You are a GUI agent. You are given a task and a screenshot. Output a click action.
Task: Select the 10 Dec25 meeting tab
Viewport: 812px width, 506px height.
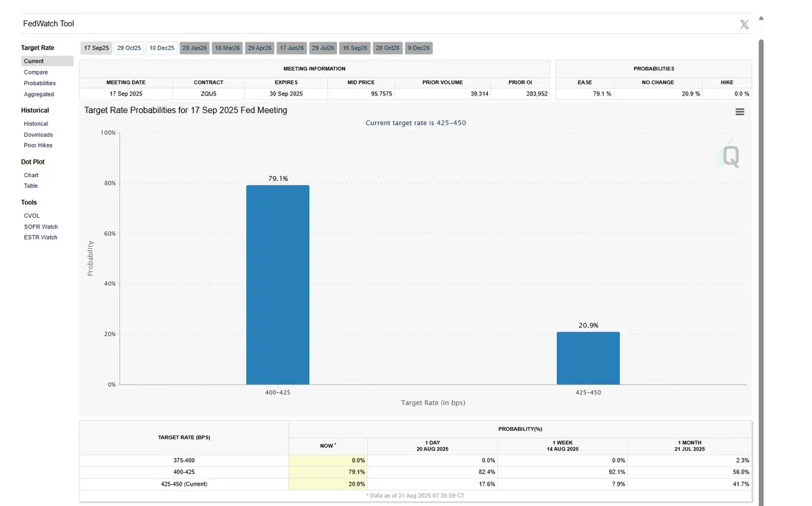162,48
